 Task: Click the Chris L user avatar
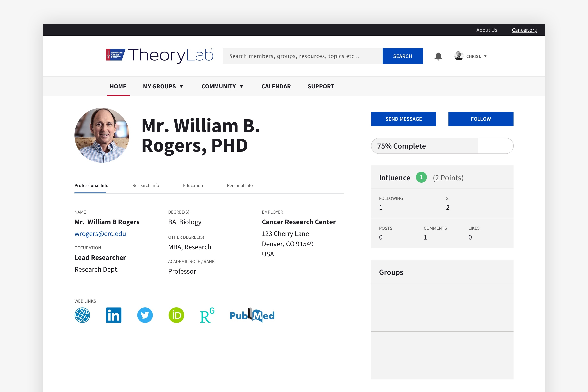(459, 56)
